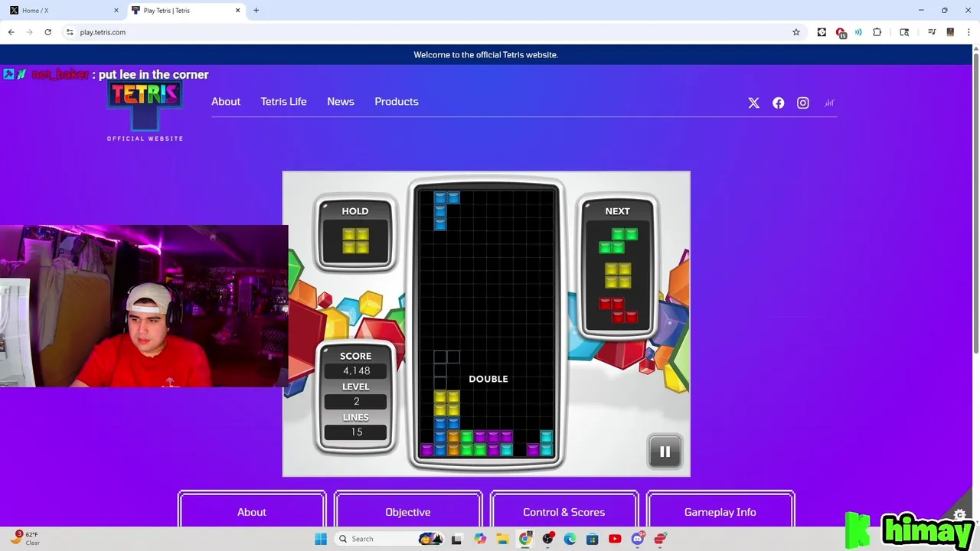Open the weather widget showing Clear
980x551 pixels.
[x=24, y=538]
